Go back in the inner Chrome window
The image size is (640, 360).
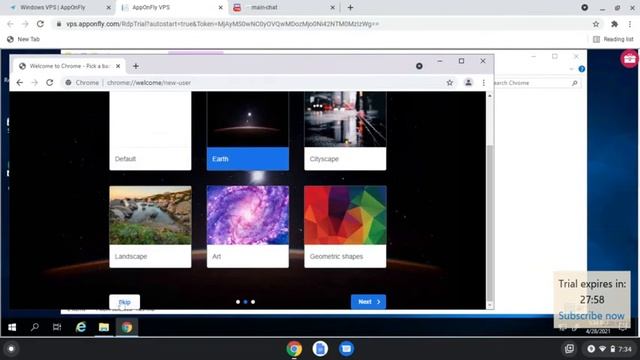pos(20,82)
